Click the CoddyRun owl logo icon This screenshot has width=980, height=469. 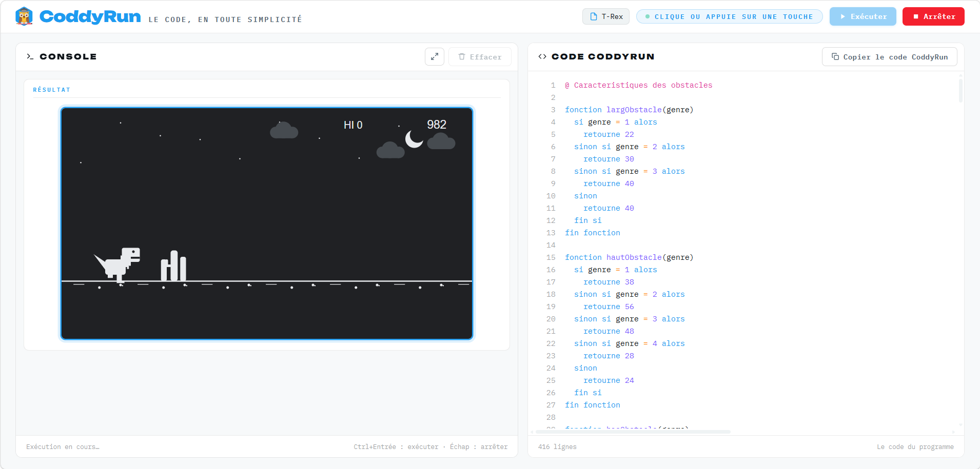(x=24, y=16)
